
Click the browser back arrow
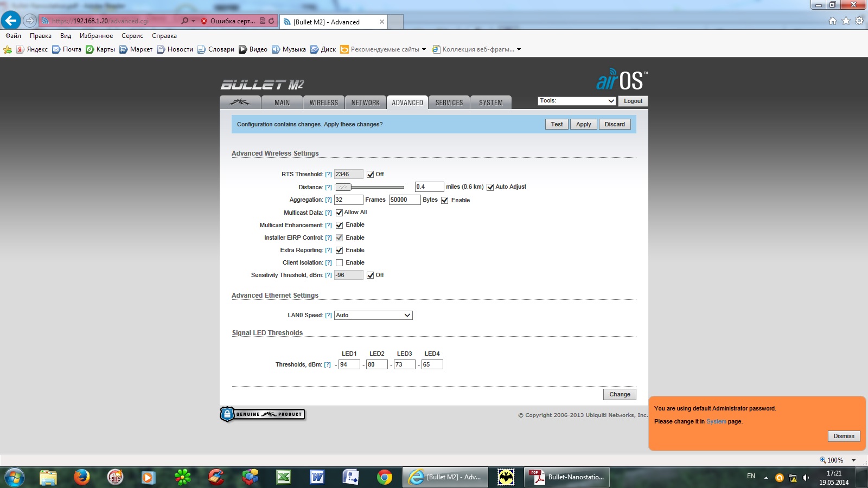(11, 21)
